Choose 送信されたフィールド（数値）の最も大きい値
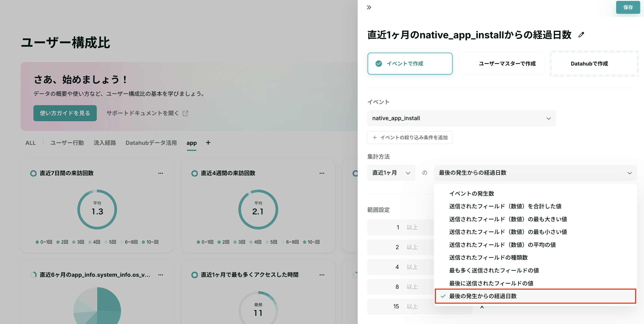This screenshot has height=324, width=644. tap(535, 219)
